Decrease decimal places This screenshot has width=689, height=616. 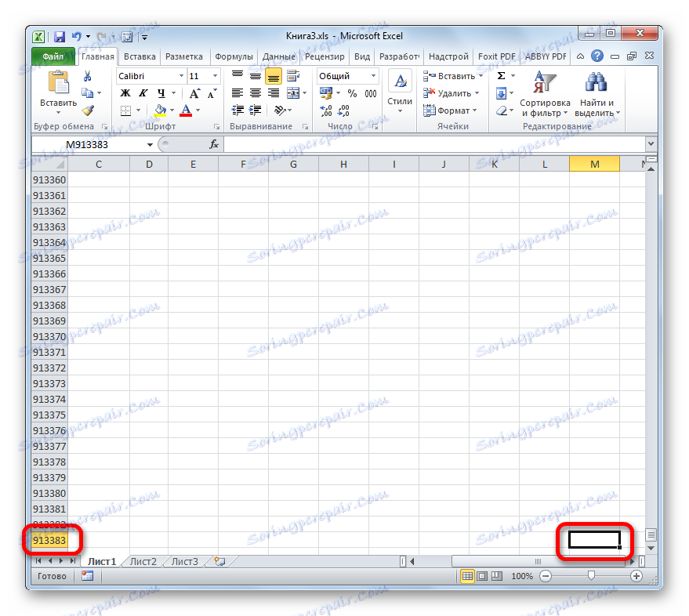(343, 111)
